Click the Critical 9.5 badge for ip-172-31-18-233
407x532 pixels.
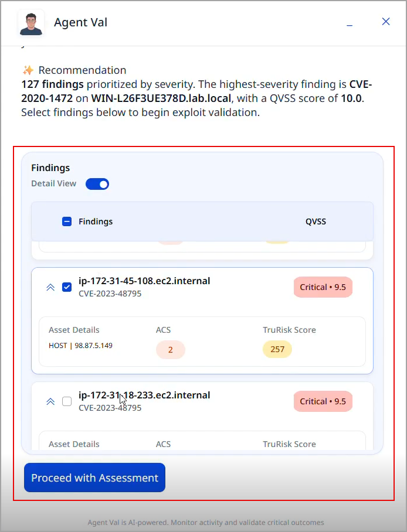[x=323, y=401]
